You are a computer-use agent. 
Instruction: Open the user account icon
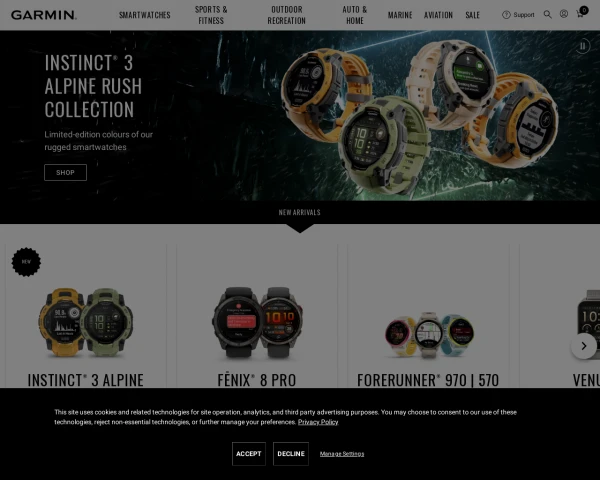(x=564, y=14)
